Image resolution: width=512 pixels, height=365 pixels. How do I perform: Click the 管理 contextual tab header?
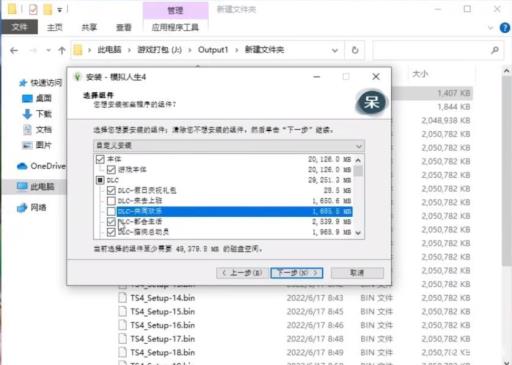175,11
